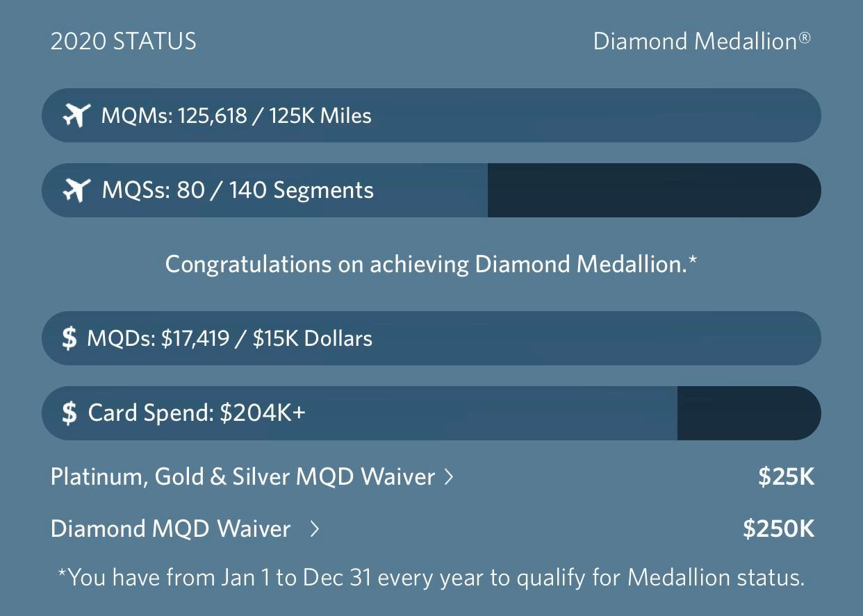The width and height of the screenshot is (863, 616).
Task: Click the $25K waiver amount
Action: click(785, 476)
